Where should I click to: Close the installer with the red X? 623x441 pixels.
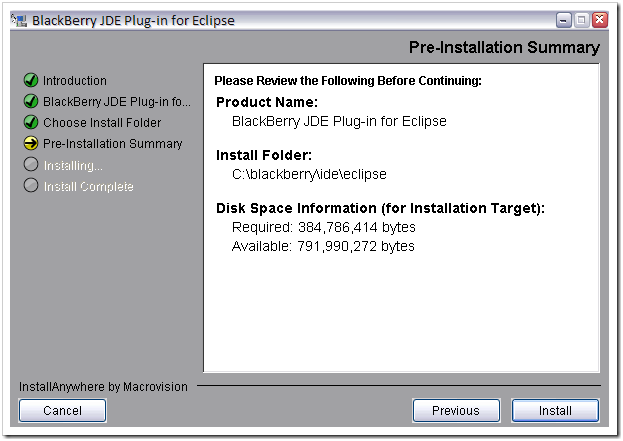600,20
